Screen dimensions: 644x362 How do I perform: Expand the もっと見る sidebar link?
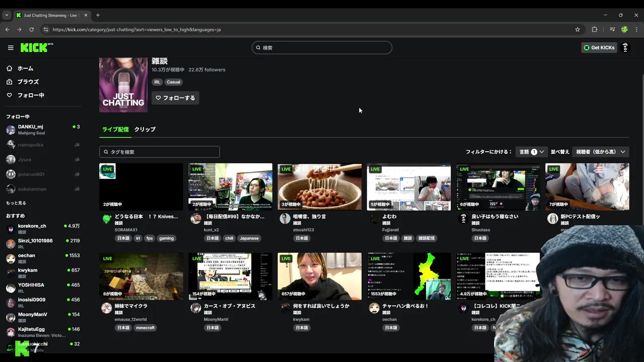pos(16,203)
